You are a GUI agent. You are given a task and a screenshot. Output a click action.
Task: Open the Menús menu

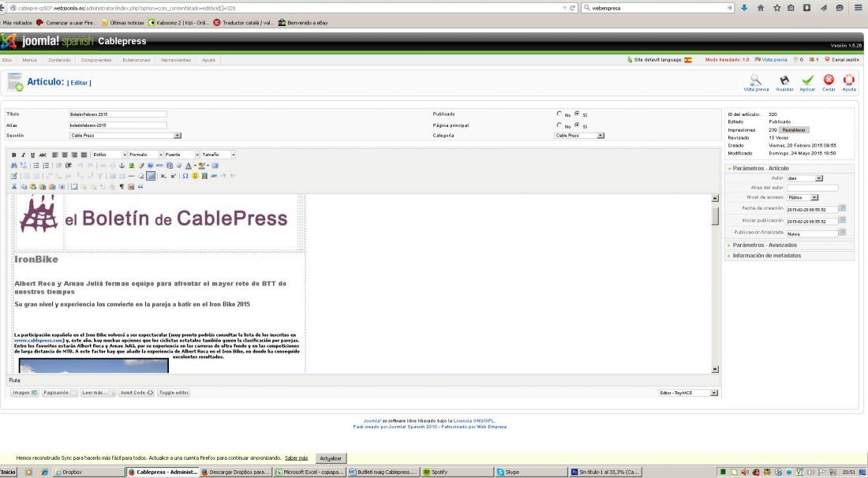(x=29, y=60)
